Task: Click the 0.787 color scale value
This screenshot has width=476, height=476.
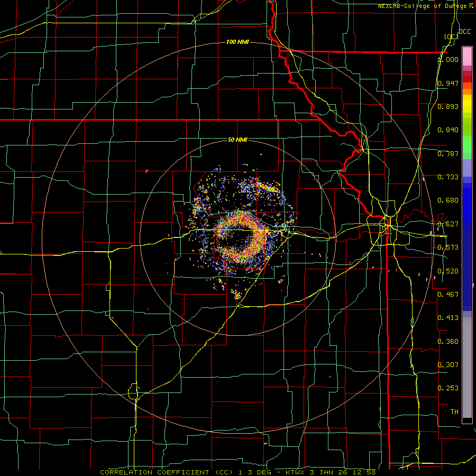Action: [448, 153]
